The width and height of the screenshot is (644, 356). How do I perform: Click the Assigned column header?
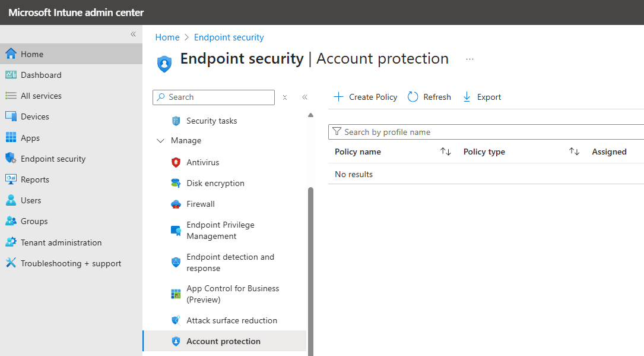pyautogui.click(x=609, y=152)
